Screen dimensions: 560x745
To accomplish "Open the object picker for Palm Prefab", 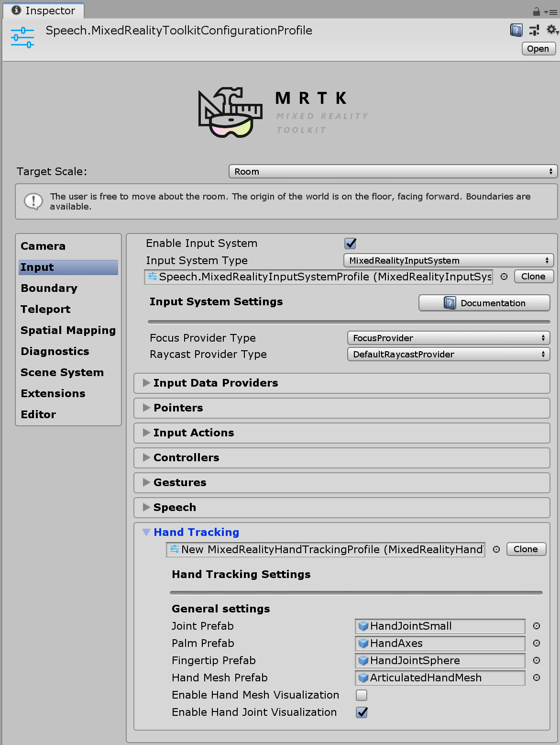I will pos(537,644).
